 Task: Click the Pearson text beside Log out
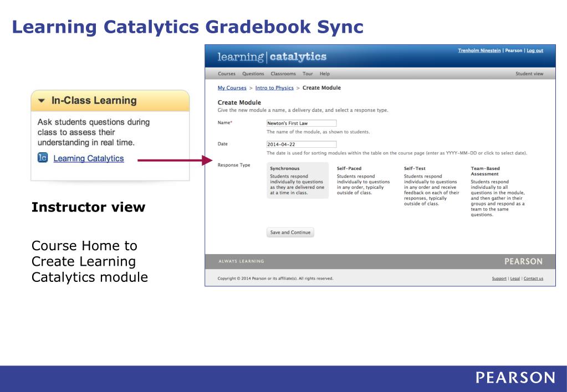point(513,50)
